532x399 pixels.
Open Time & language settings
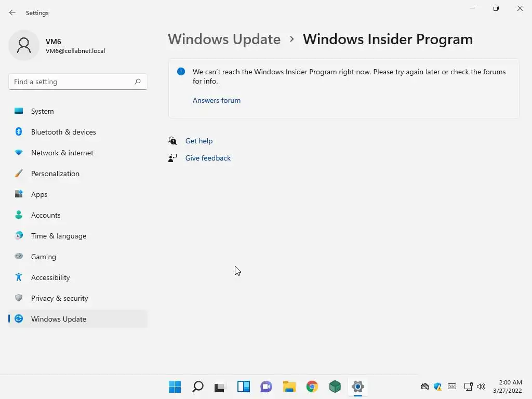(x=78, y=236)
